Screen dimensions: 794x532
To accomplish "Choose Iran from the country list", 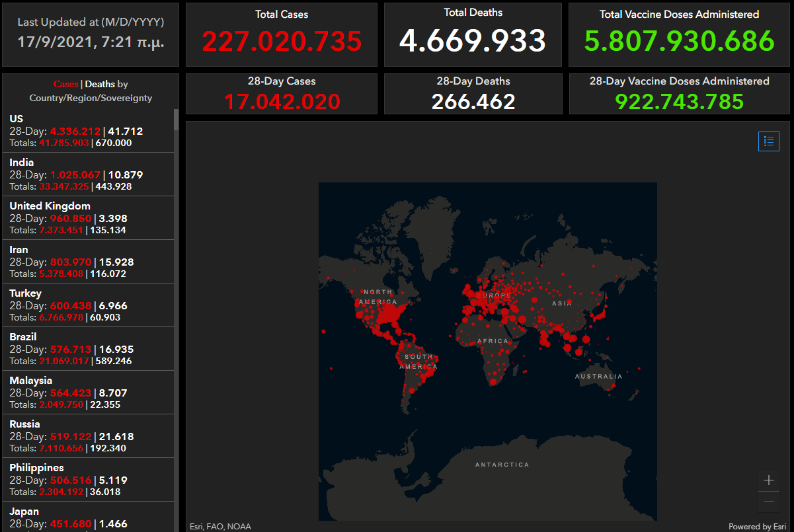I will click(87, 262).
